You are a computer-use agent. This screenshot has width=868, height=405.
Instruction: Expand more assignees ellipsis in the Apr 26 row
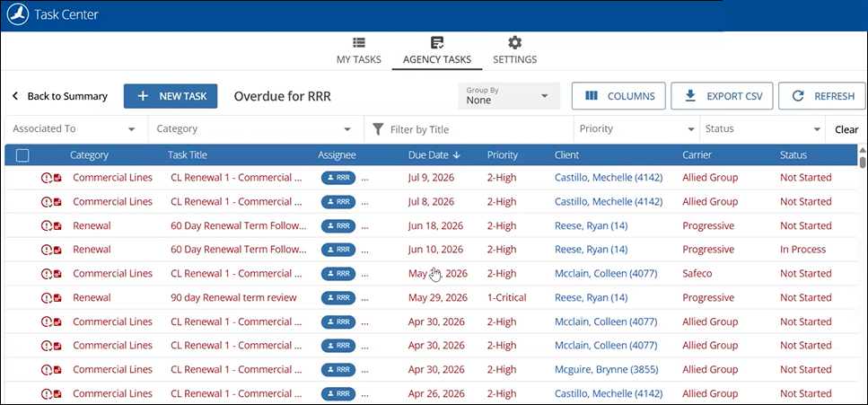[x=364, y=395]
